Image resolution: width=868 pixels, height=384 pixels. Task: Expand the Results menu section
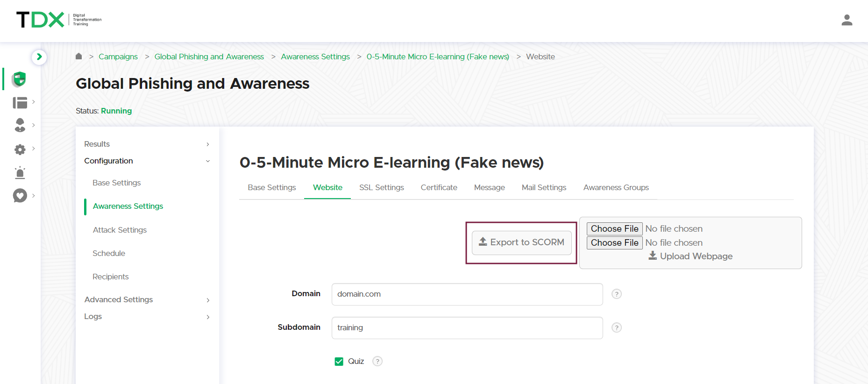pyautogui.click(x=147, y=144)
